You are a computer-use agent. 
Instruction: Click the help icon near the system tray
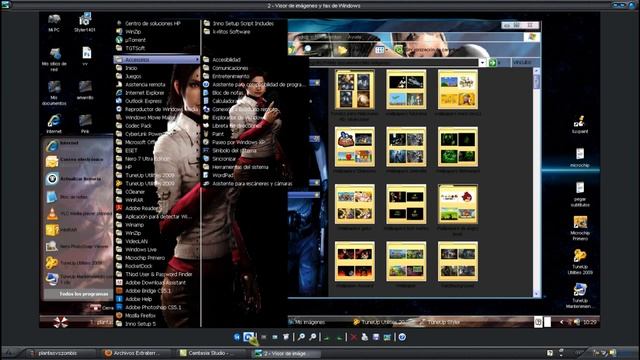click(550, 353)
